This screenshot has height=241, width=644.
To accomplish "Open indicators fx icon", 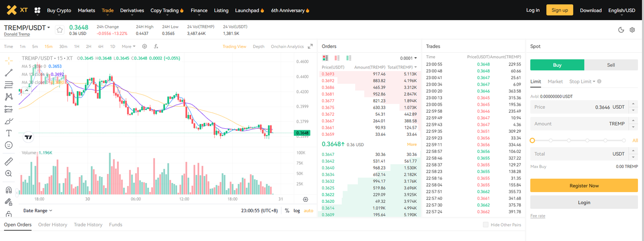I will 156,46.
